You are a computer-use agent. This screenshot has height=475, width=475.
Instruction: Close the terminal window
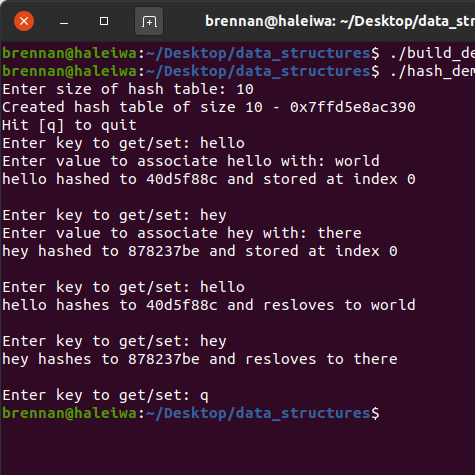coord(24,21)
